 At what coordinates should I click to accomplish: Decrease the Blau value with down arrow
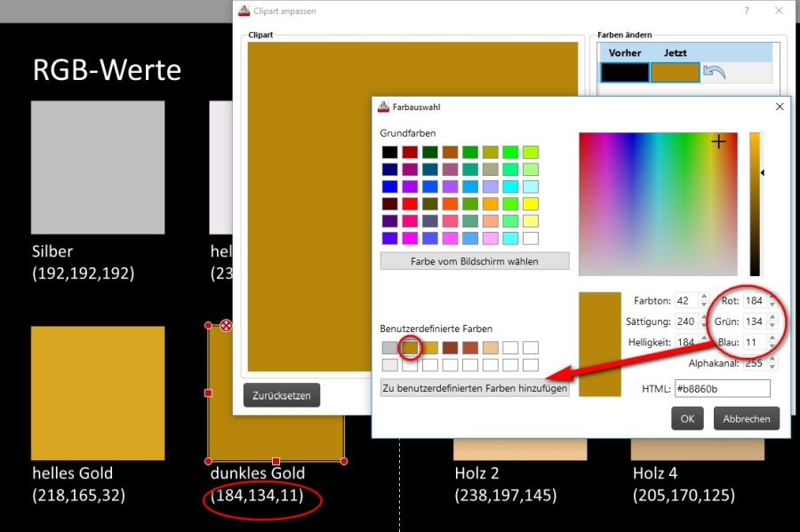tap(773, 346)
